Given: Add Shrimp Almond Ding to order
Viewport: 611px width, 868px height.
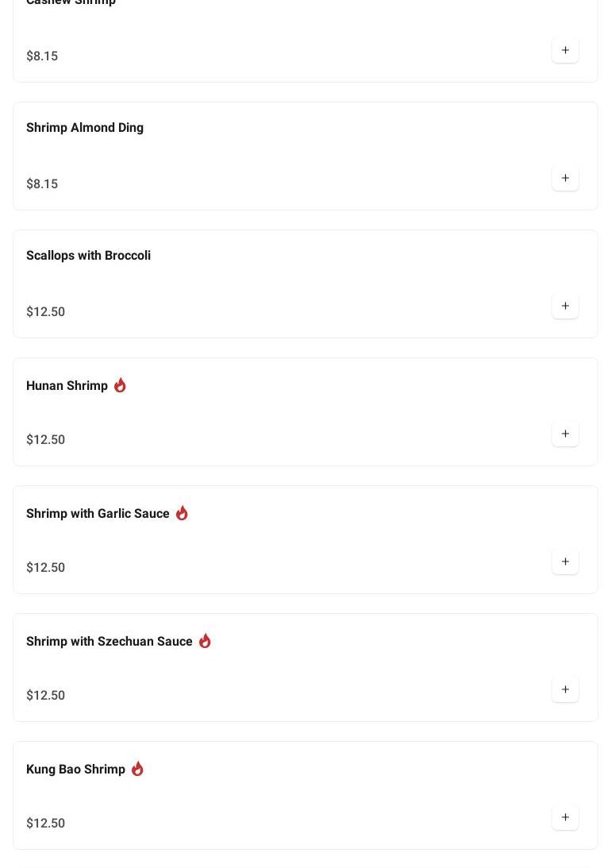Looking at the screenshot, I should click(x=565, y=178).
